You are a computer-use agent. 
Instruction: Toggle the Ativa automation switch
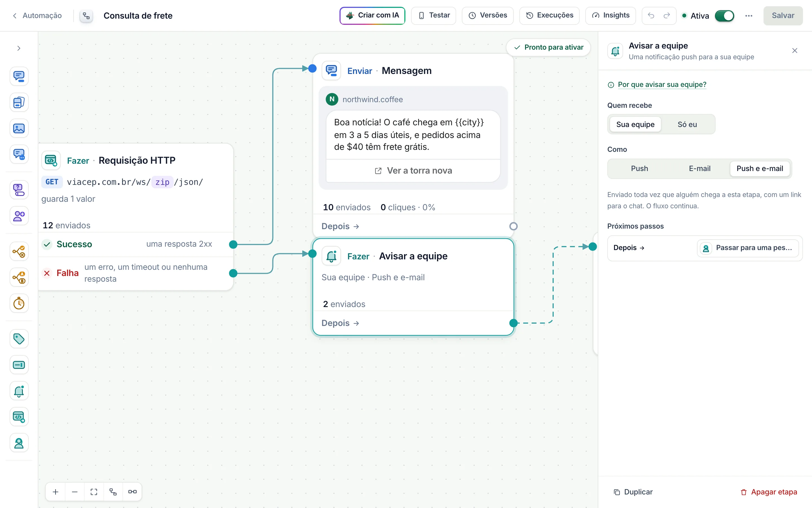pyautogui.click(x=724, y=16)
